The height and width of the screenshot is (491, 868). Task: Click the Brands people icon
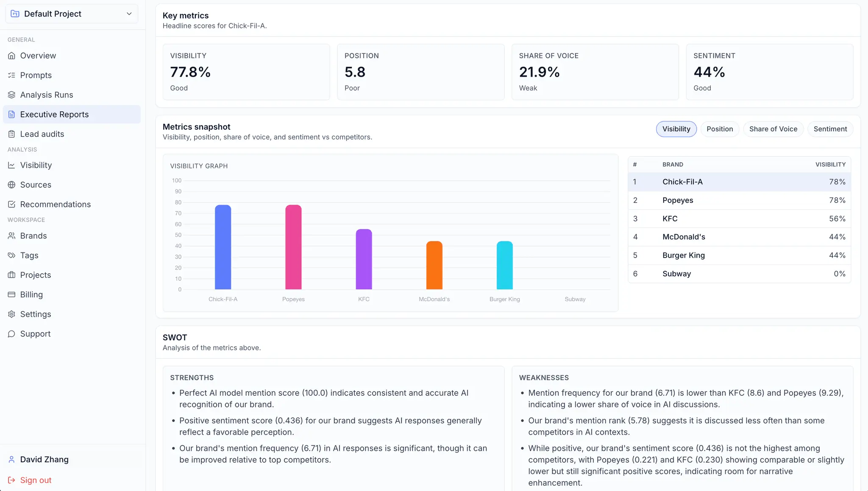11,236
